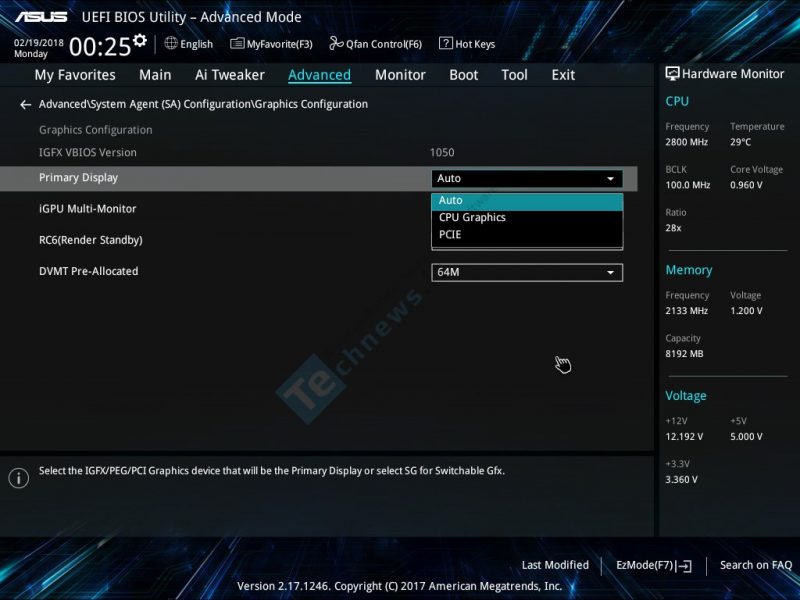Click the Hardware Monitor screen icon
Screen dimensions: 800x600
[672, 74]
